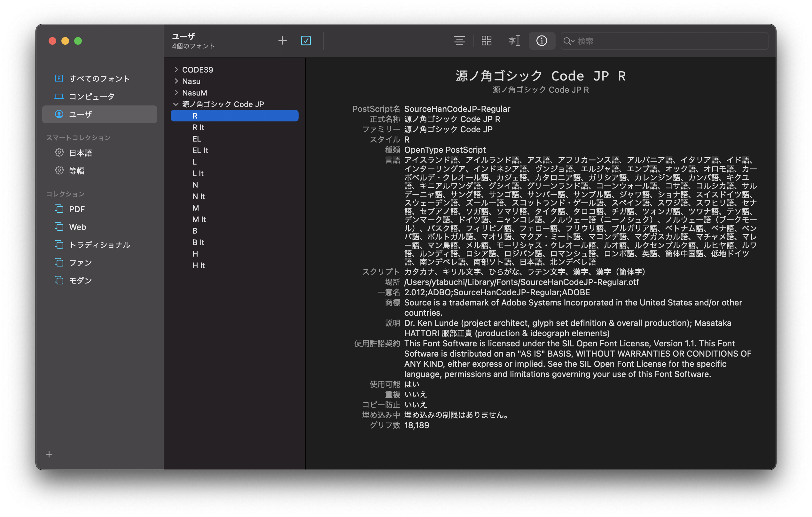The image size is (812, 517).
Task: Add a new collection with plus button
Action: click(49, 454)
